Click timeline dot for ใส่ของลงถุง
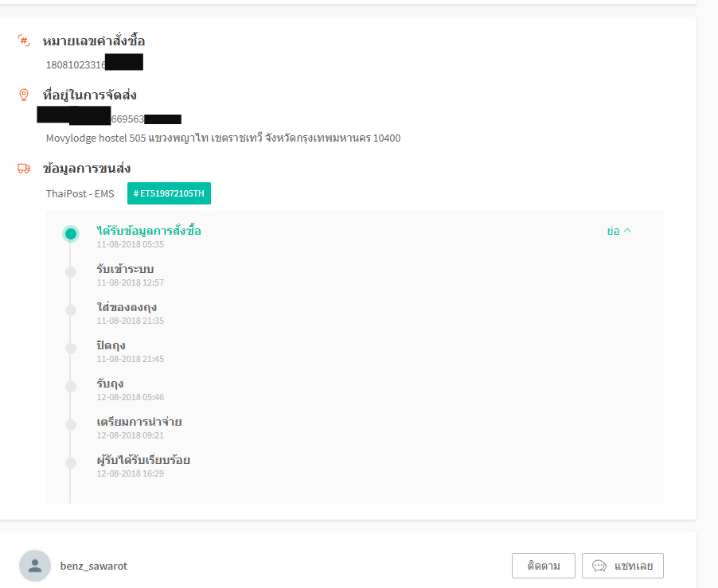 coord(71,310)
